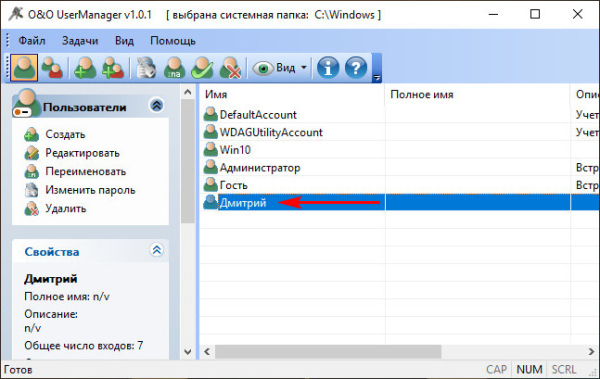Switch to the Groups view toolbar icon

(52, 68)
